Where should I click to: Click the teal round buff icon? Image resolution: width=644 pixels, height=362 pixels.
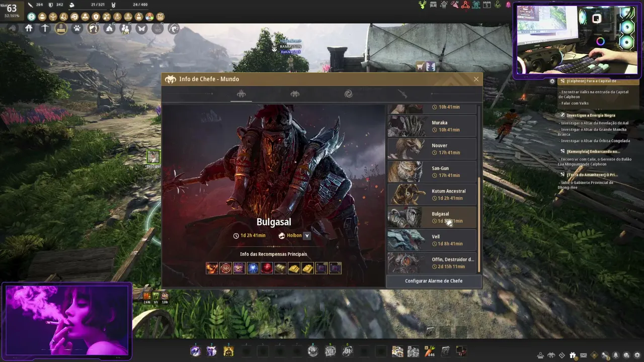point(31,17)
